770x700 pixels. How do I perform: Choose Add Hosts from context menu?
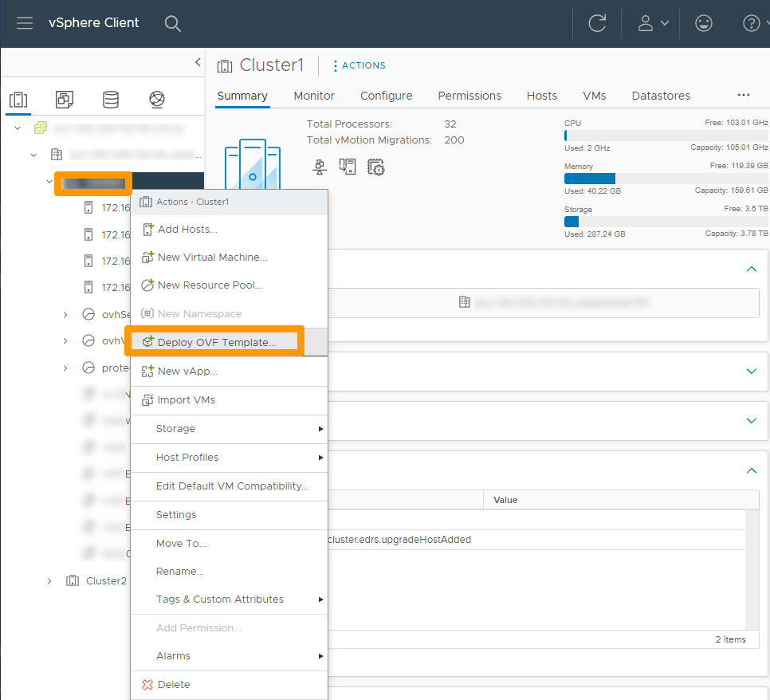[230, 230]
